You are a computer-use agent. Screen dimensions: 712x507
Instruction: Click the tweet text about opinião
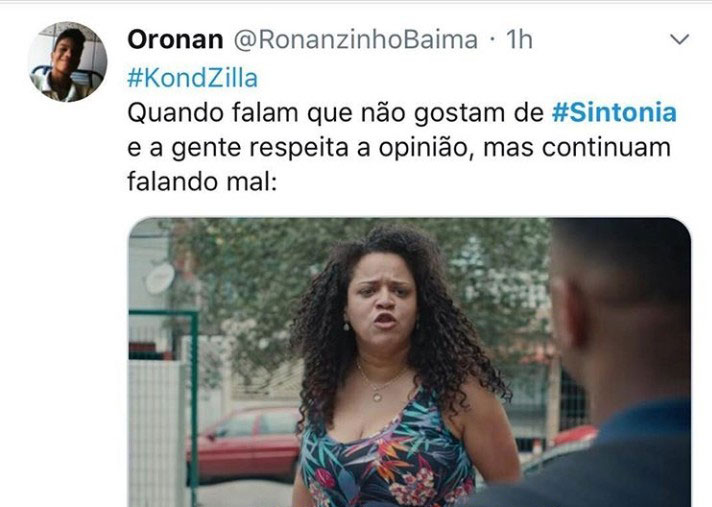[x=399, y=148]
